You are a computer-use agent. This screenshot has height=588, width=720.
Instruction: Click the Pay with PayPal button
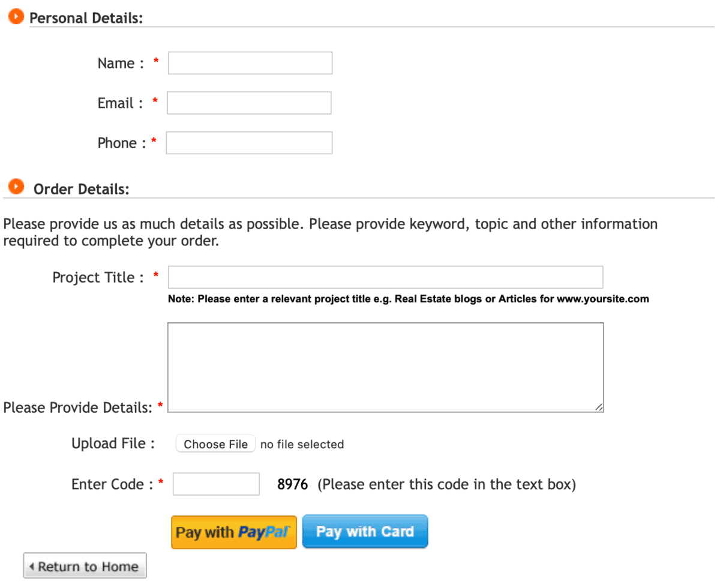233,532
